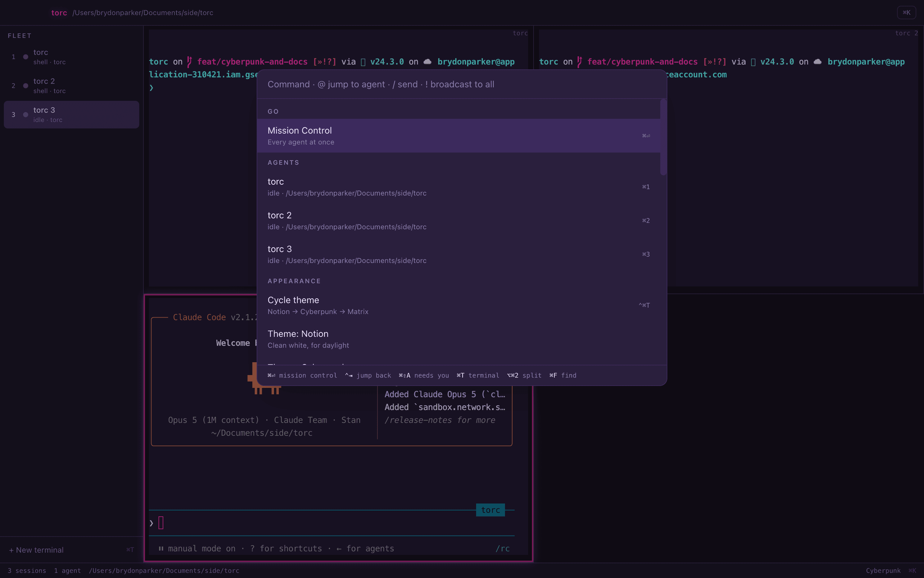Viewport: 924px width, 578px height.
Task: Click the AGENTS section header in palette
Action: [x=283, y=163]
